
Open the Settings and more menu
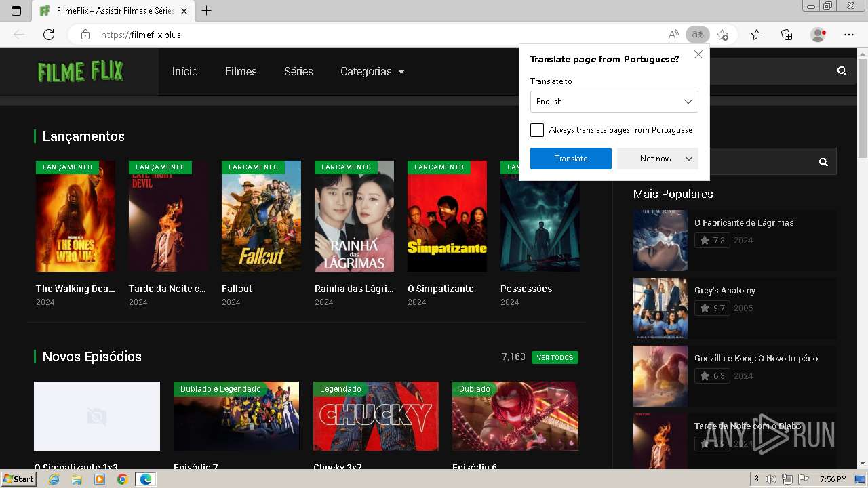[x=849, y=35]
